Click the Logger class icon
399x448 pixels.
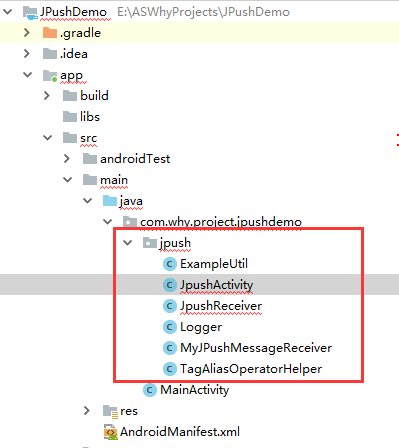170,327
